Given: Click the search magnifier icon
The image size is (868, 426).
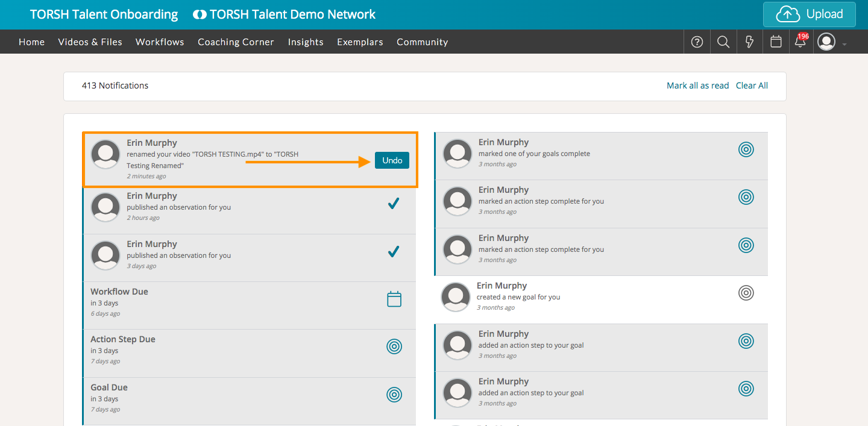Looking at the screenshot, I should coord(723,42).
